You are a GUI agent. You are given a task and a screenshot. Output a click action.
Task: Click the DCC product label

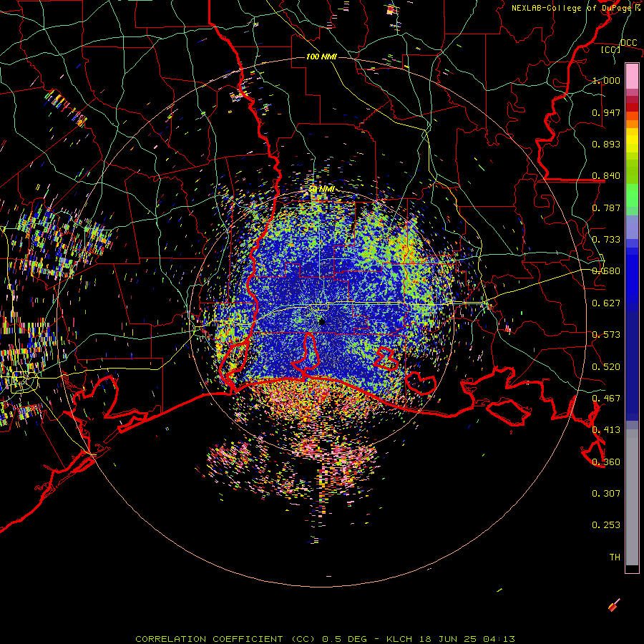pos(628,42)
